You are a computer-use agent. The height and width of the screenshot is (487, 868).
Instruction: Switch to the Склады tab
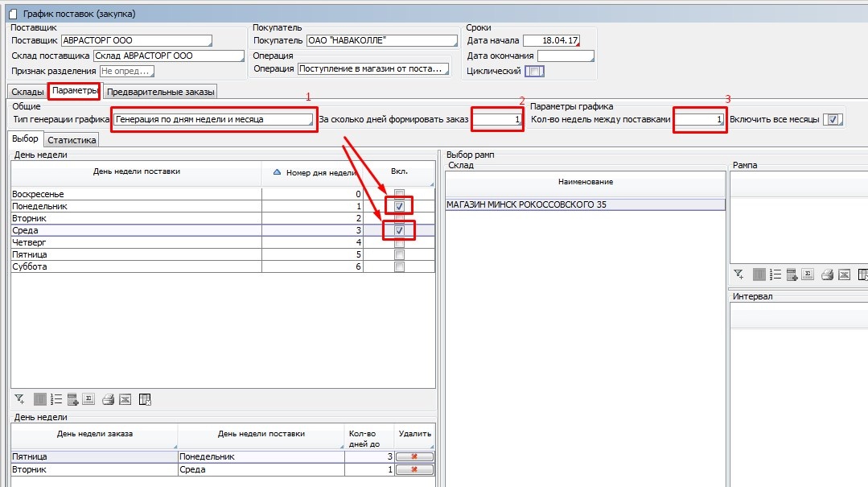(26, 91)
